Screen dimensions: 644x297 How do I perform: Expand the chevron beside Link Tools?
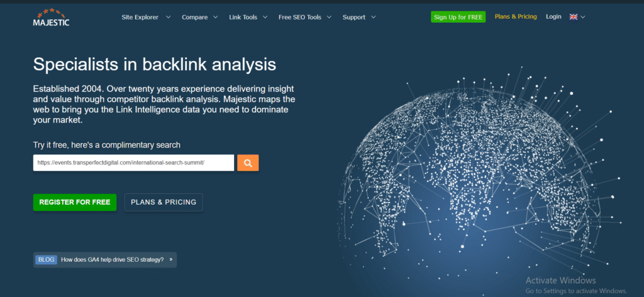265,17
